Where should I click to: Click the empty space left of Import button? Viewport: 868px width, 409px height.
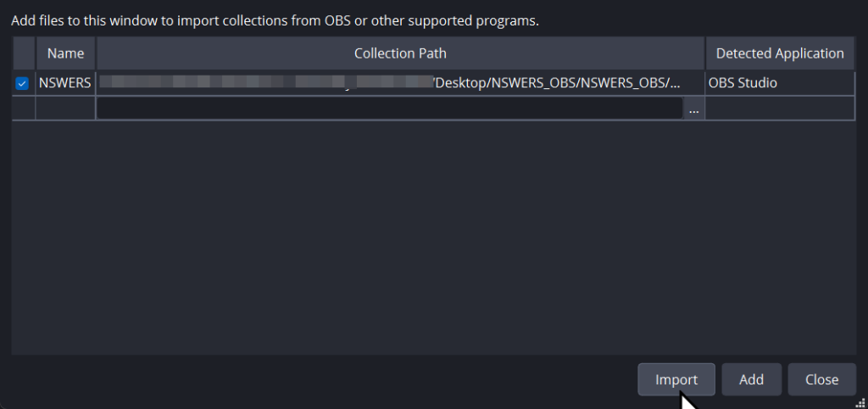322,379
